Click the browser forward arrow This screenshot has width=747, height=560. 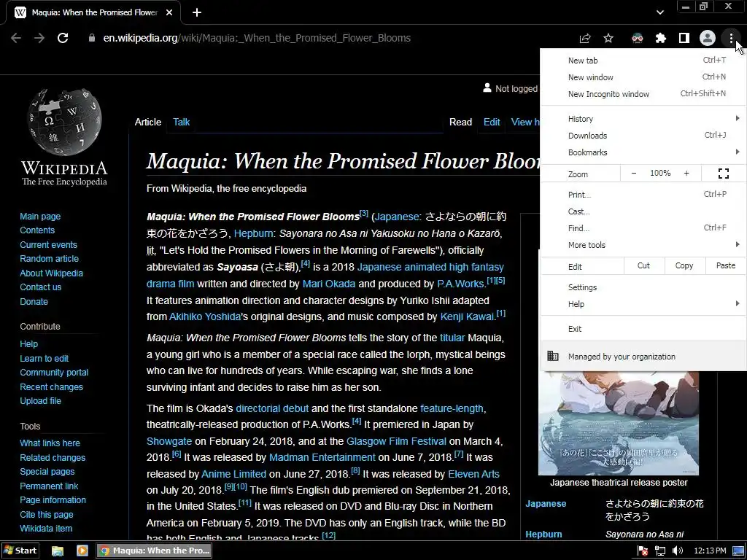(x=39, y=38)
